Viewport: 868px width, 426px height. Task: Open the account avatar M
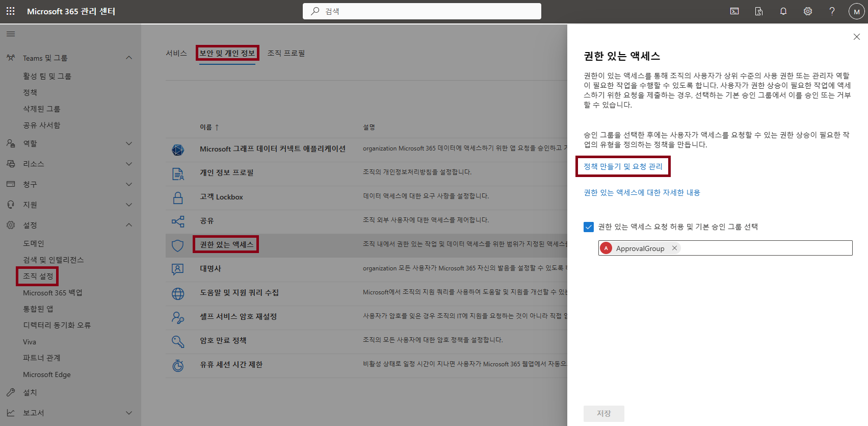(856, 11)
